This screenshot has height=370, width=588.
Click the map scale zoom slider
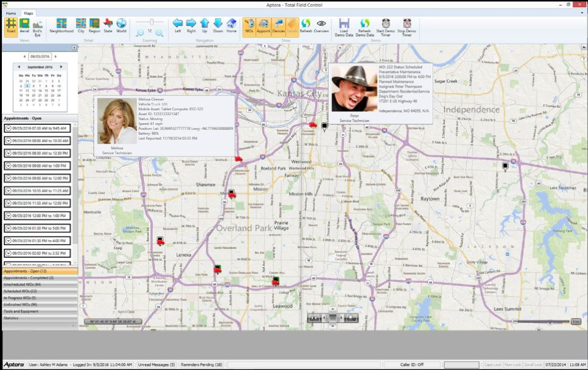point(543,321)
